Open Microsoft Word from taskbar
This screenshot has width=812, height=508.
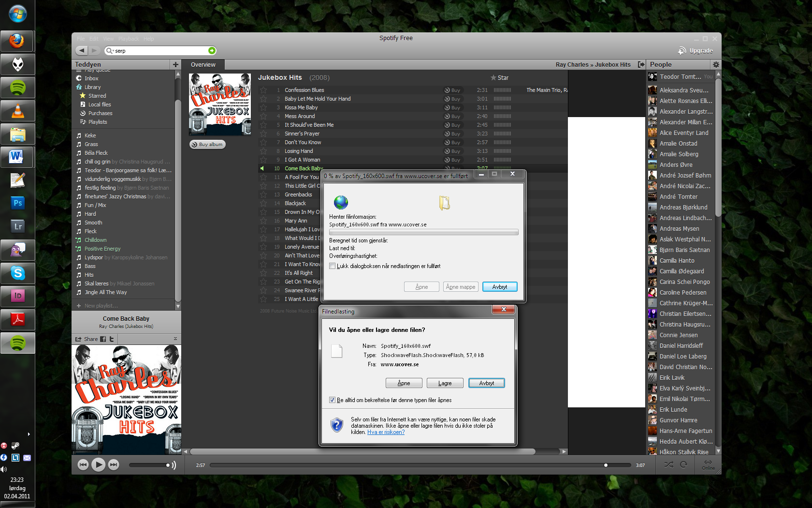[17, 157]
